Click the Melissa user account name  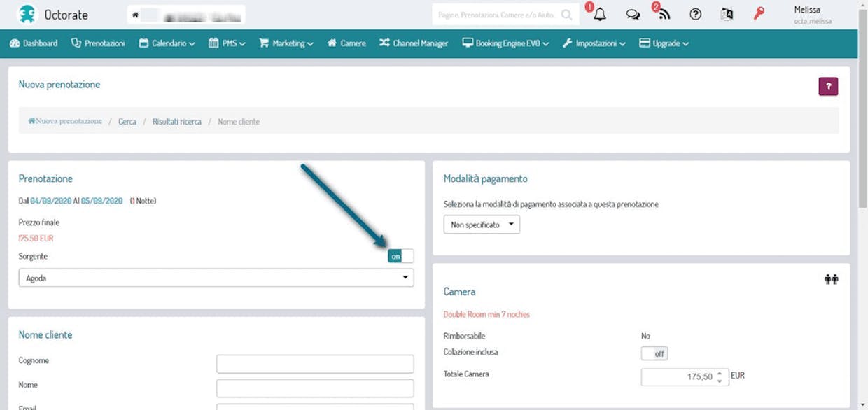click(807, 10)
